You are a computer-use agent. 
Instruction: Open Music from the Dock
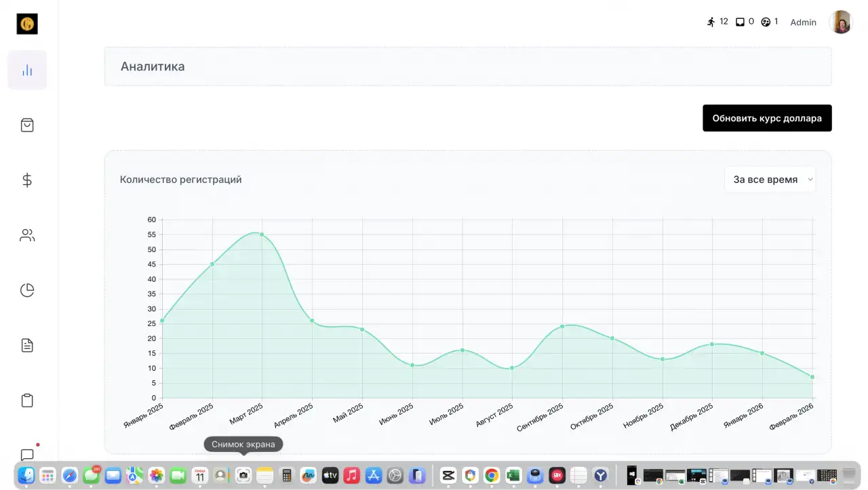[x=351, y=476]
